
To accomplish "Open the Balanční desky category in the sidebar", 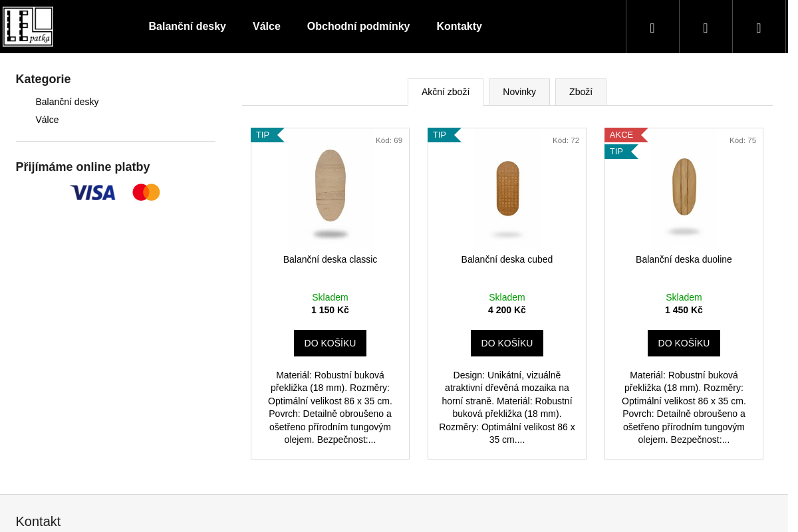I will [67, 102].
